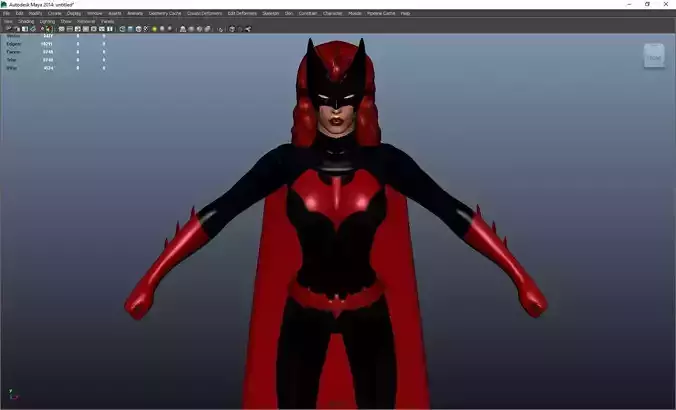
Task: Open the viewport Show panel menu
Action: pos(66,21)
